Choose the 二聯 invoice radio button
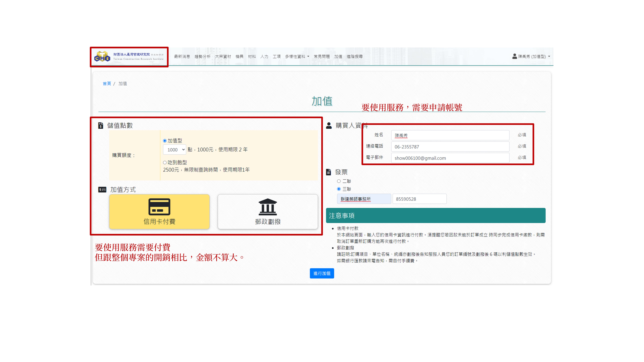 coord(339,181)
